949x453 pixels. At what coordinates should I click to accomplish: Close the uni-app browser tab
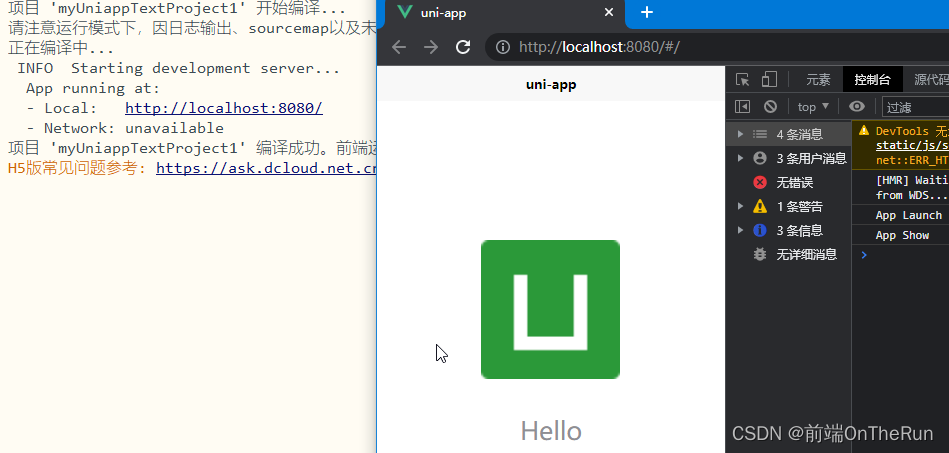(609, 12)
